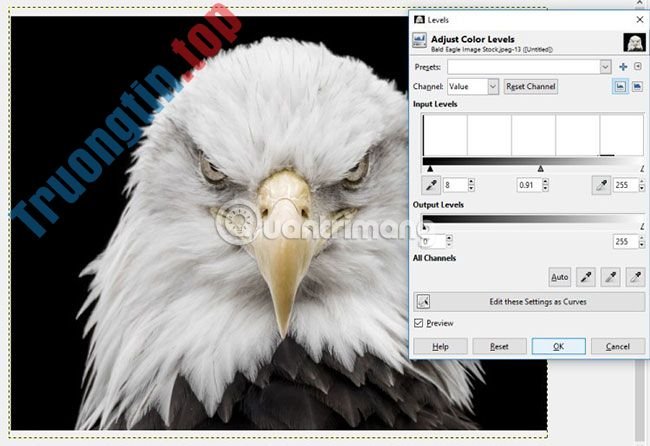650x446 pixels.
Task: Pick black point eyedropper under Input Levels
Action: [x=431, y=185]
